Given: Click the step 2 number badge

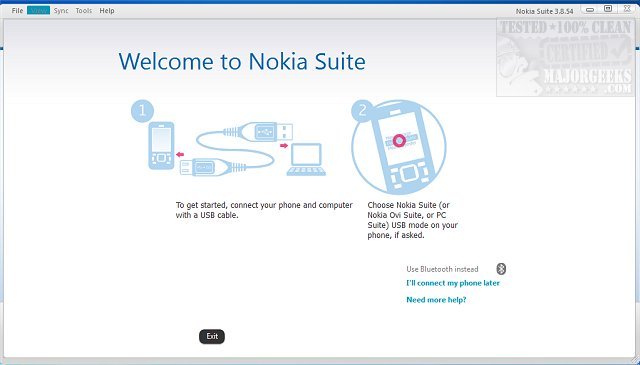Looking at the screenshot, I should pos(362,111).
